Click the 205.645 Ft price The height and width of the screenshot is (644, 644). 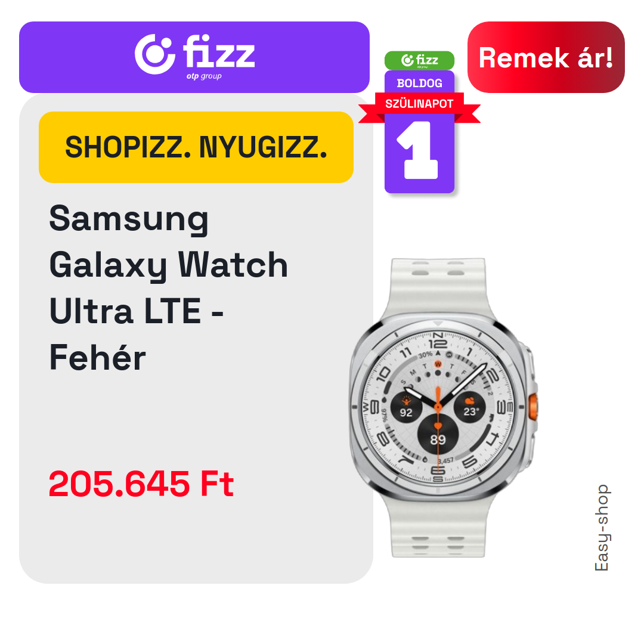(141, 484)
